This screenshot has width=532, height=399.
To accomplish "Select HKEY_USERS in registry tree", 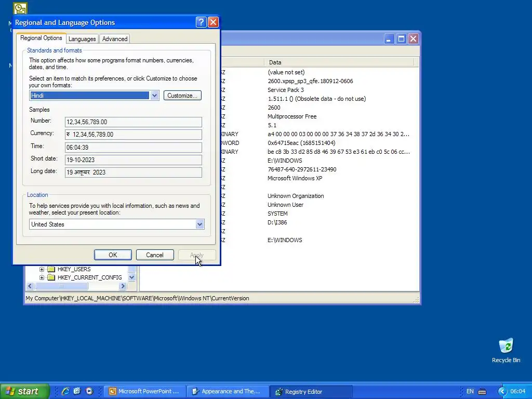I will click(x=74, y=269).
